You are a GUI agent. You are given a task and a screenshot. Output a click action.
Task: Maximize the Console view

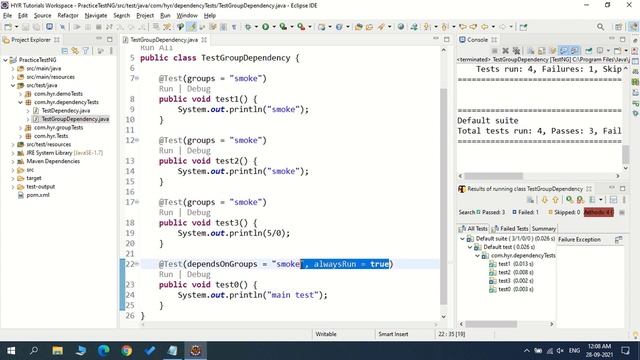coord(622,40)
